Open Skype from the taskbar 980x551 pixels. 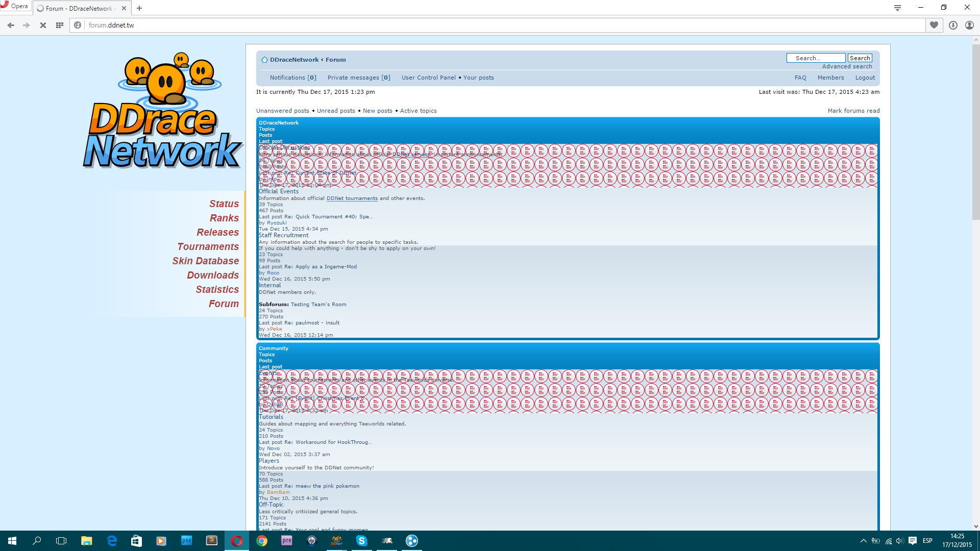(x=362, y=541)
